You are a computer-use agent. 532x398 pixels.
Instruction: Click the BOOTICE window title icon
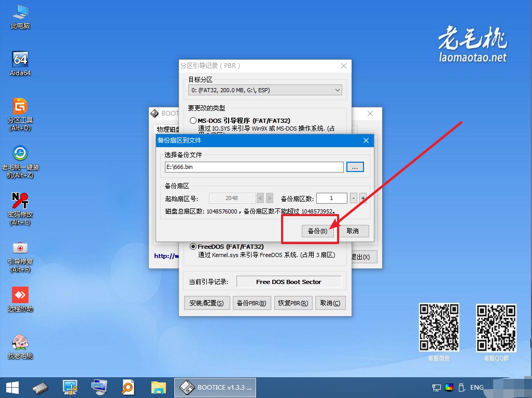click(155, 113)
